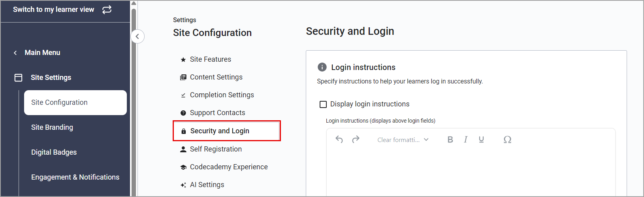Select Codecademy Experience settings
644x197 pixels.
pyautogui.click(x=228, y=167)
